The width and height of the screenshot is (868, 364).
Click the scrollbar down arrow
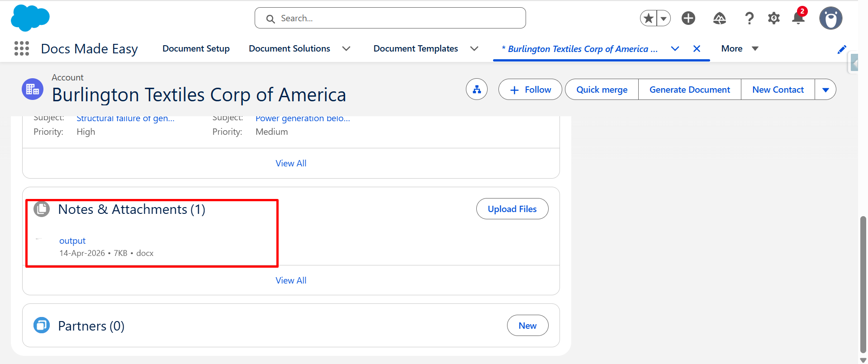click(x=863, y=360)
